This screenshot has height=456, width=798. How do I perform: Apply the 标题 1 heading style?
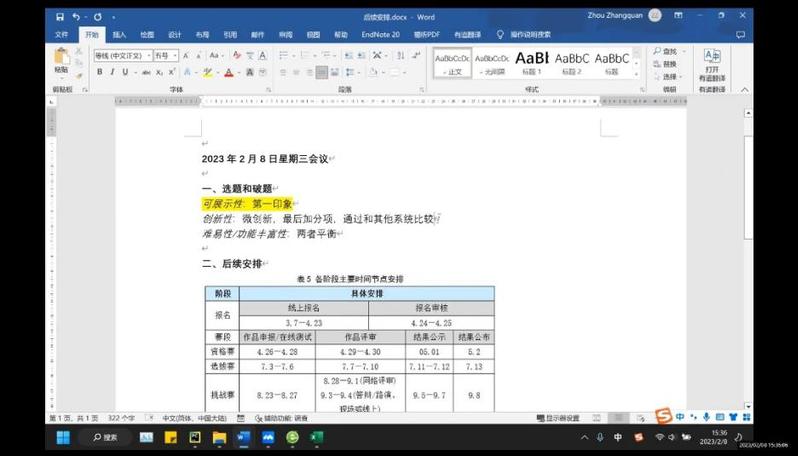532,62
